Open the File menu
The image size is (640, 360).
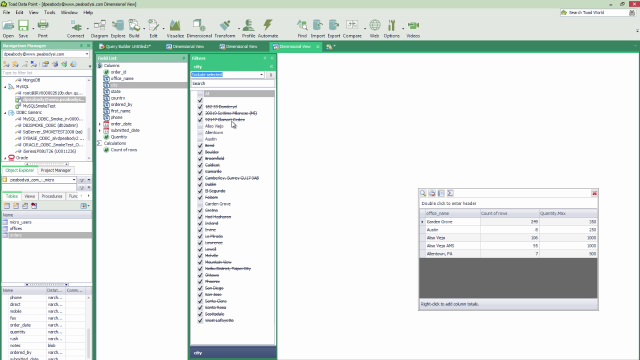point(7,13)
